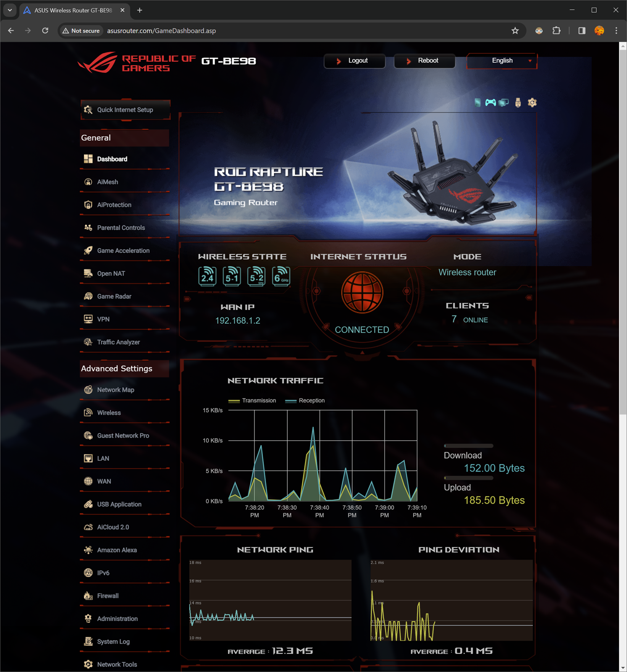Click the Dashboard sidebar icon
This screenshot has height=672, width=627.
[x=88, y=159]
